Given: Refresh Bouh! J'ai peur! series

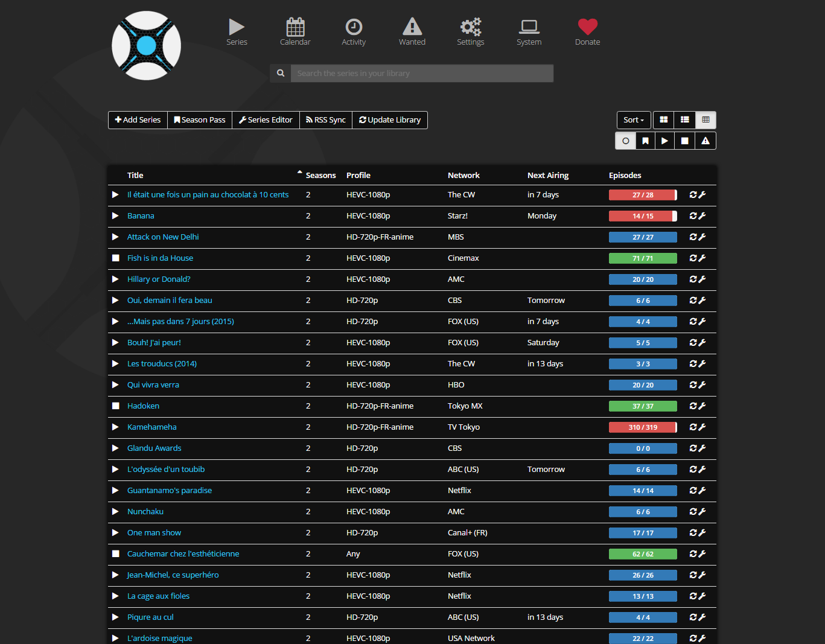Looking at the screenshot, I should click(693, 343).
